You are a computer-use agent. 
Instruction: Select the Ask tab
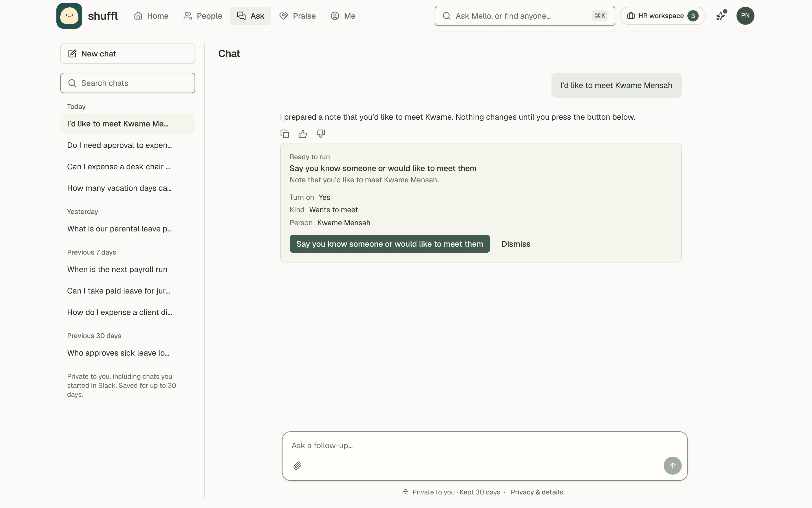click(x=250, y=16)
